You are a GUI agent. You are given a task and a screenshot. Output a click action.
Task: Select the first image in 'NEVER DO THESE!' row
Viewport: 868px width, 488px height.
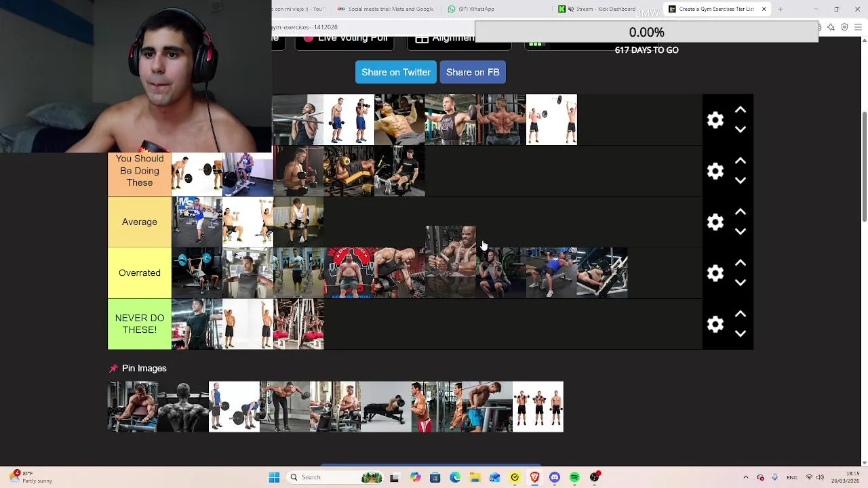tap(197, 324)
